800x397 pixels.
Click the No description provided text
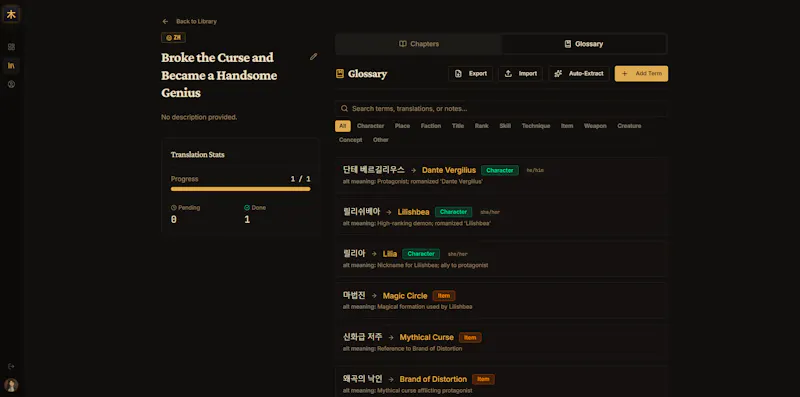coord(199,117)
